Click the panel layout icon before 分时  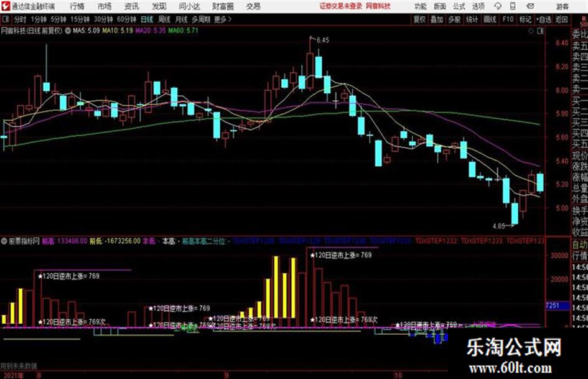[x=5, y=19]
